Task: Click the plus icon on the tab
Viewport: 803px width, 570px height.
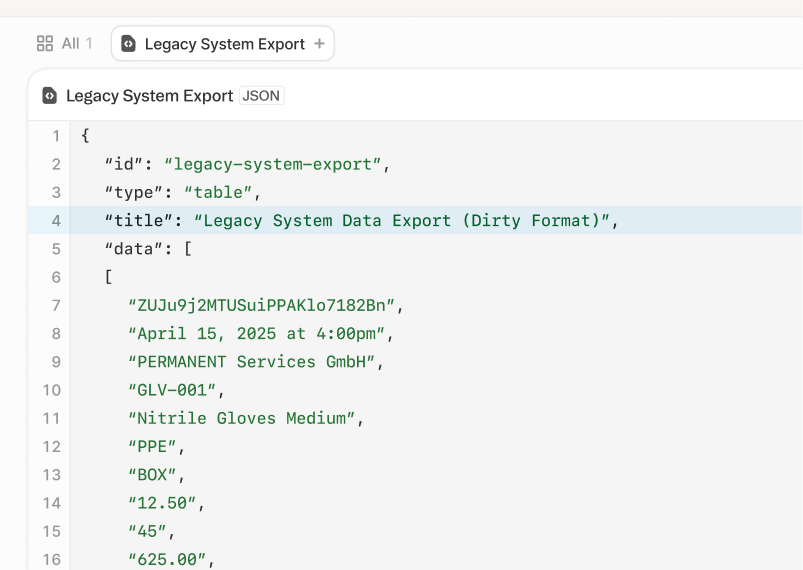Action: coord(319,44)
